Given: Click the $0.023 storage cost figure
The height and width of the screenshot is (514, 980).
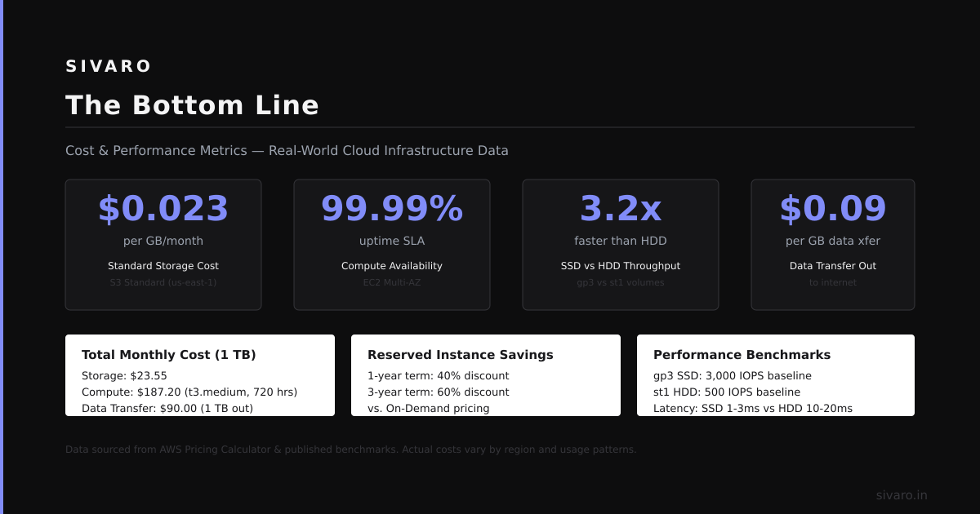Looking at the screenshot, I should pyautogui.click(x=163, y=209).
